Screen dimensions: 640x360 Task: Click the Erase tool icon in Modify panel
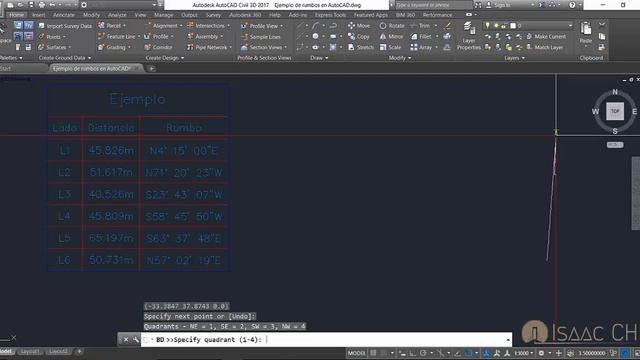(448, 26)
